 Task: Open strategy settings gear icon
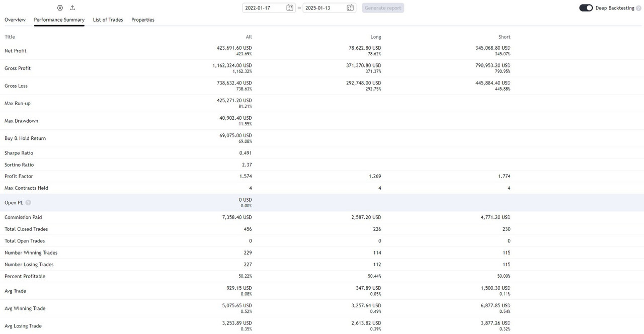(x=60, y=8)
